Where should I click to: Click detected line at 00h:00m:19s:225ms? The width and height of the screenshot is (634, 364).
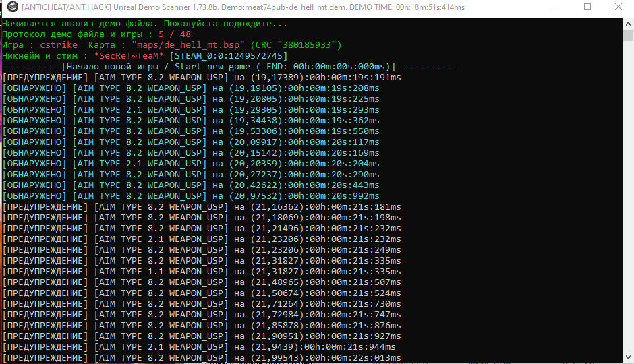191,99
